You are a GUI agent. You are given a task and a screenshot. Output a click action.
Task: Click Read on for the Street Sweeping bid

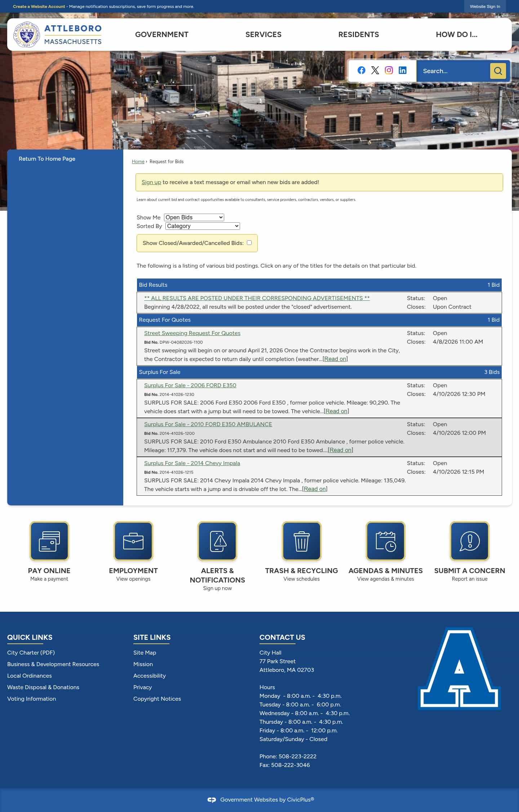335,359
